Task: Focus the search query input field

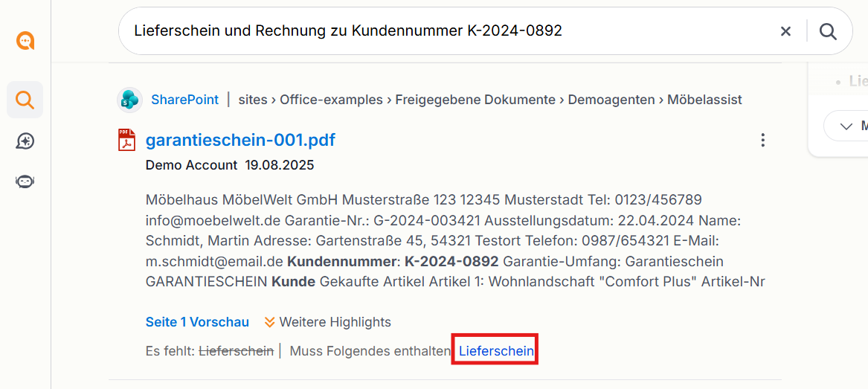Action: 449,31
